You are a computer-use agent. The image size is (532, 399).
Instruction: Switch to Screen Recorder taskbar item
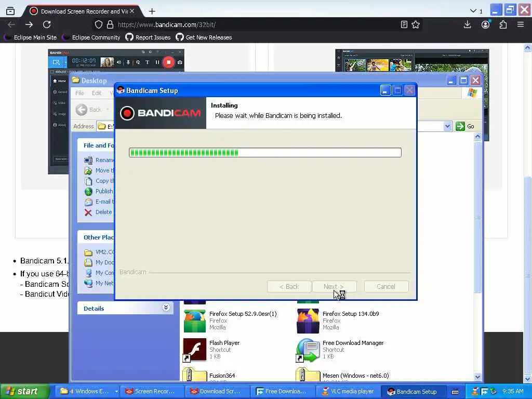point(152,391)
